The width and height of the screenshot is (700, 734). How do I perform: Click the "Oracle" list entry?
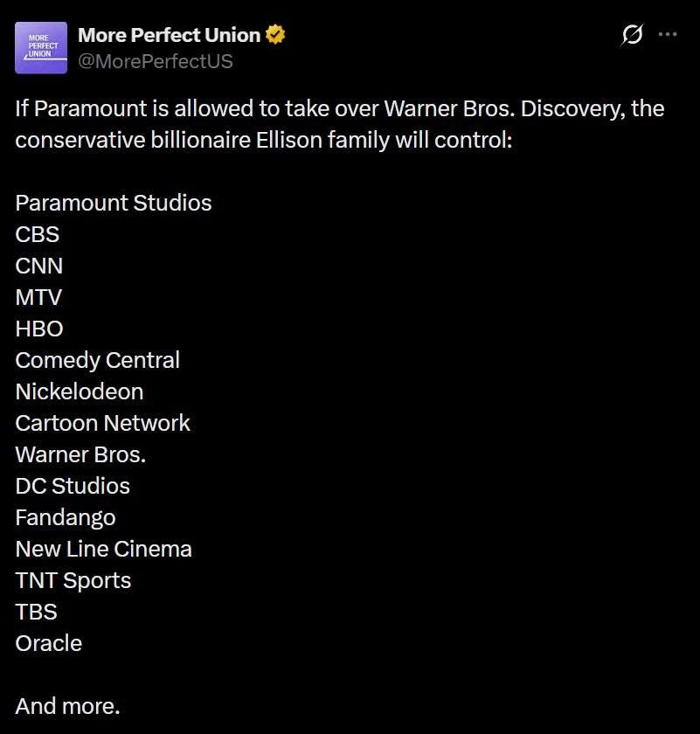[49, 643]
